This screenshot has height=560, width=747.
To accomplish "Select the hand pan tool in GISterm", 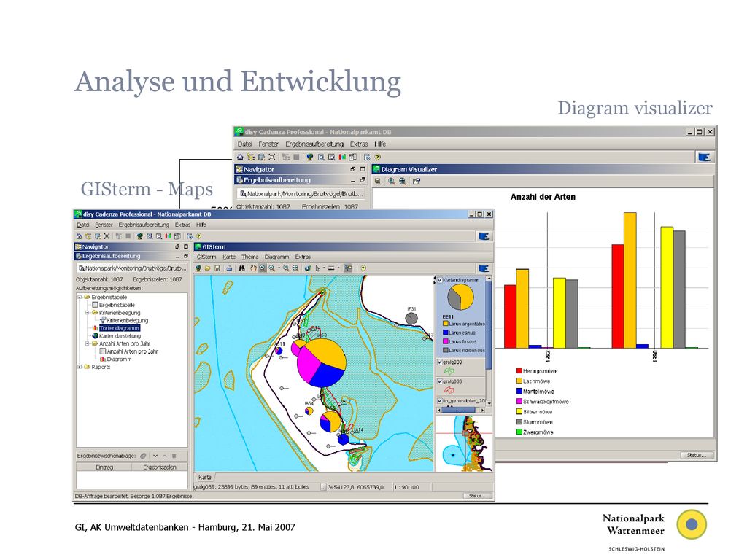I will coord(253,268).
